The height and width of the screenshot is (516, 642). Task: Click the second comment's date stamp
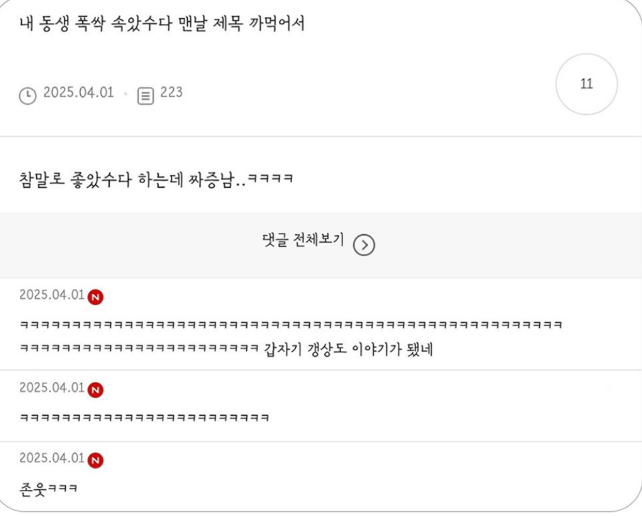(52, 388)
